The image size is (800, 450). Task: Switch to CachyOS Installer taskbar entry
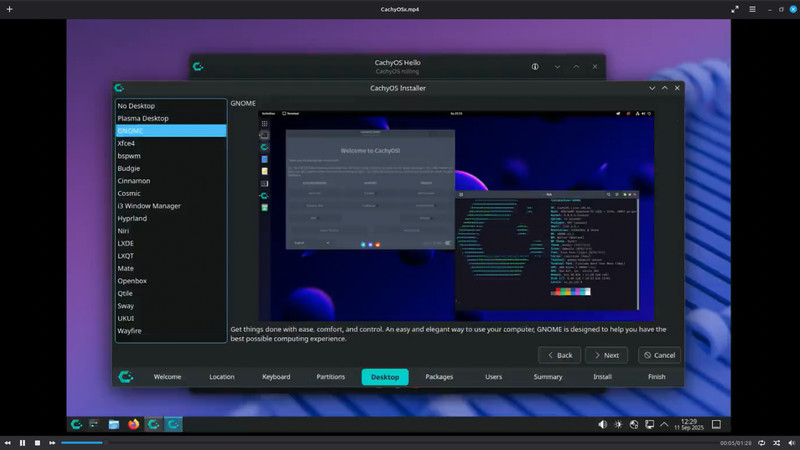point(173,424)
